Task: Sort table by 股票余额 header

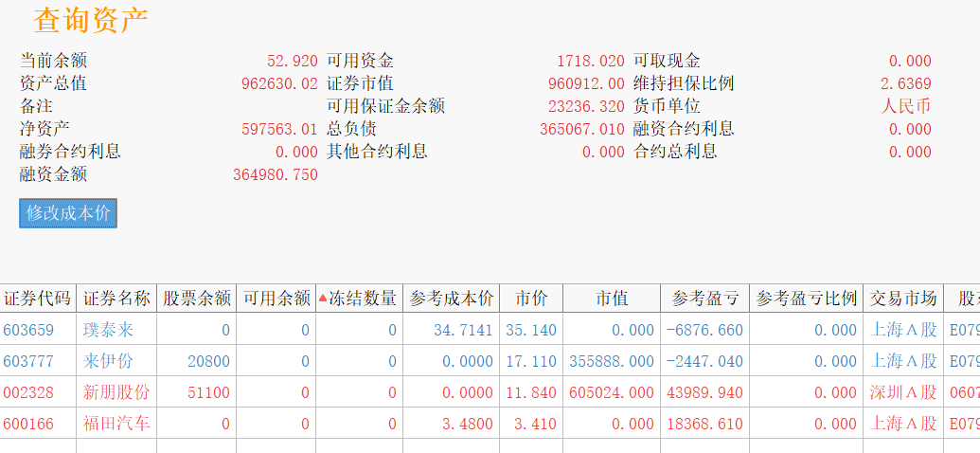Action: tap(196, 299)
